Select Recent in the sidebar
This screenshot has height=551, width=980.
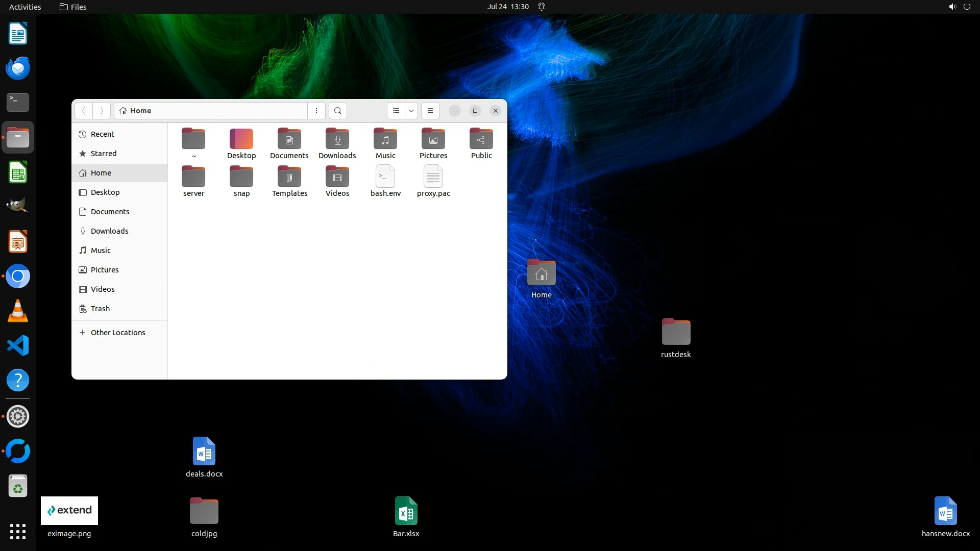point(102,134)
